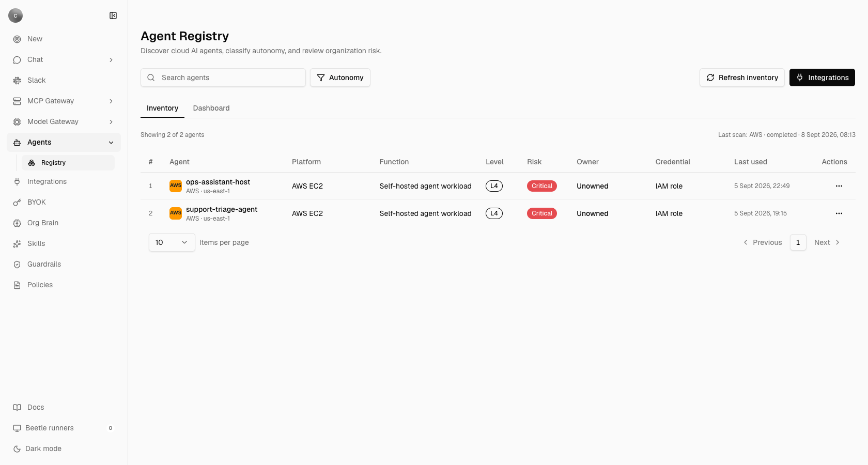Click the Critical badge for ops-assistant-host
This screenshot has height=465, width=868.
click(x=542, y=186)
